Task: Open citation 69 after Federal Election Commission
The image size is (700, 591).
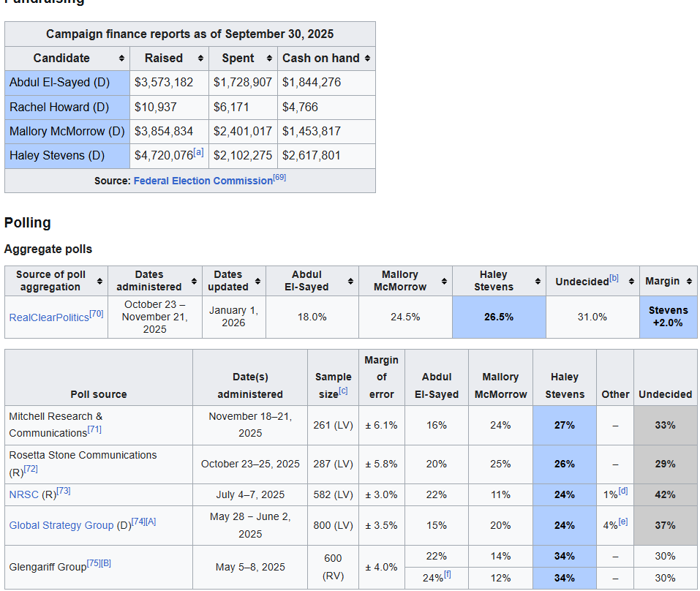Action: tap(279, 177)
